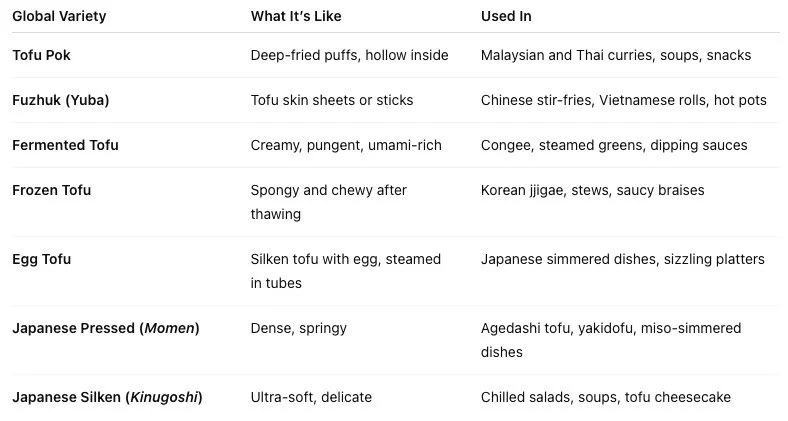
Task: Select the 'Dense, springy' cell
Action: point(299,329)
